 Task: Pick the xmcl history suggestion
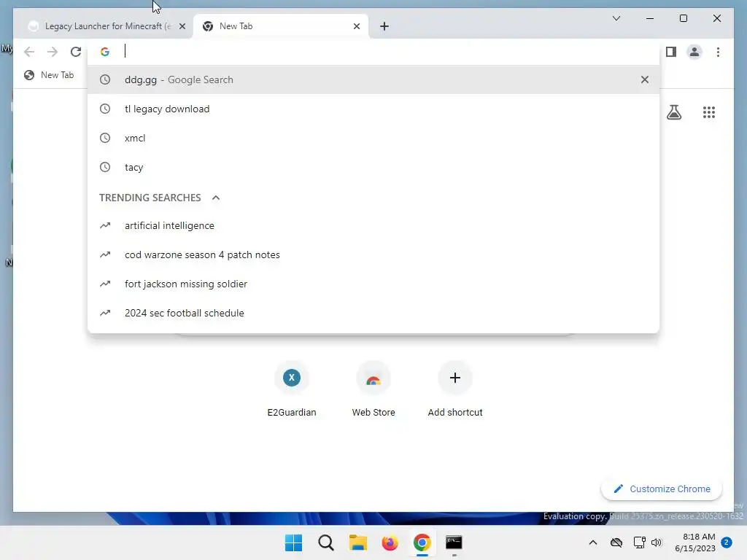pyautogui.click(x=373, y=138)
